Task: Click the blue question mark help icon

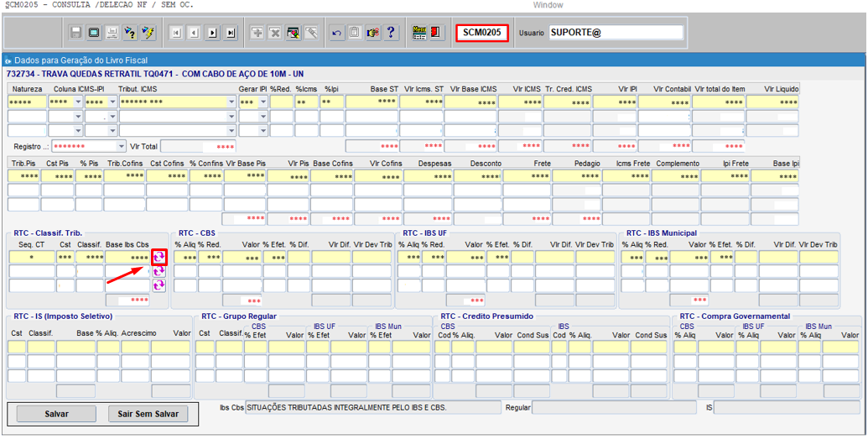Action: point(391,33)
